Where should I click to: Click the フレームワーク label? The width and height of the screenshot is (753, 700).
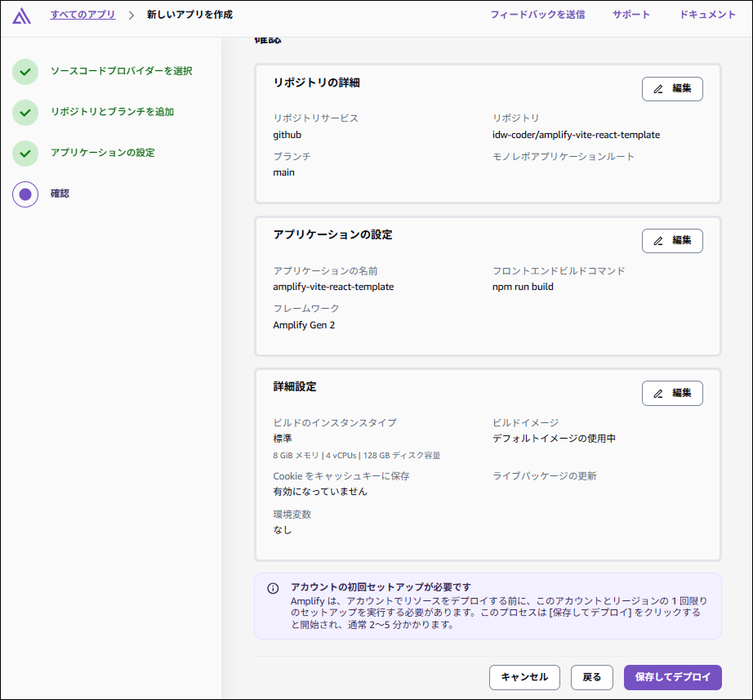[x=306, y=309]
